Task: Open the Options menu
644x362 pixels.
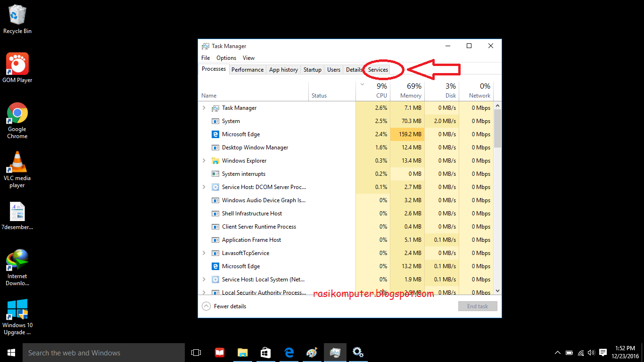Action: 226,58
